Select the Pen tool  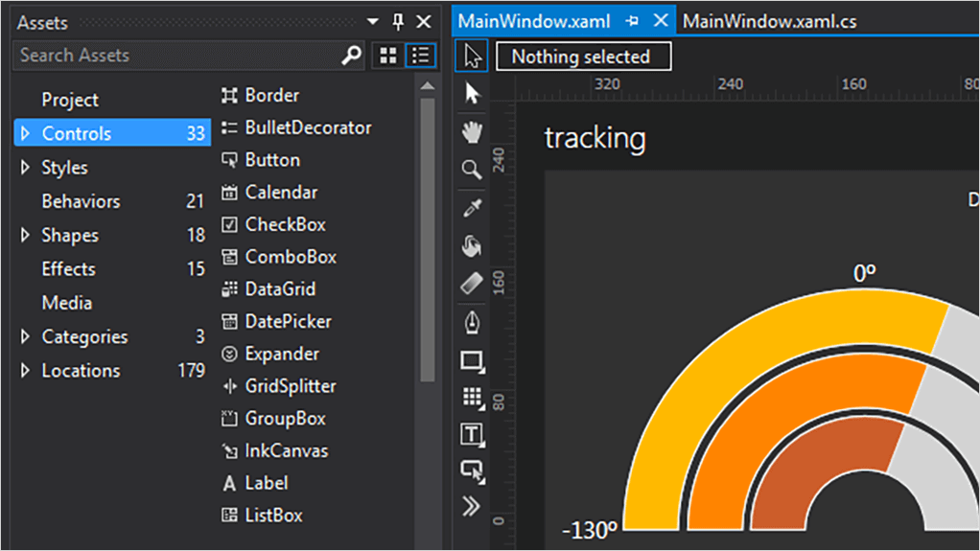click(471, 322)
